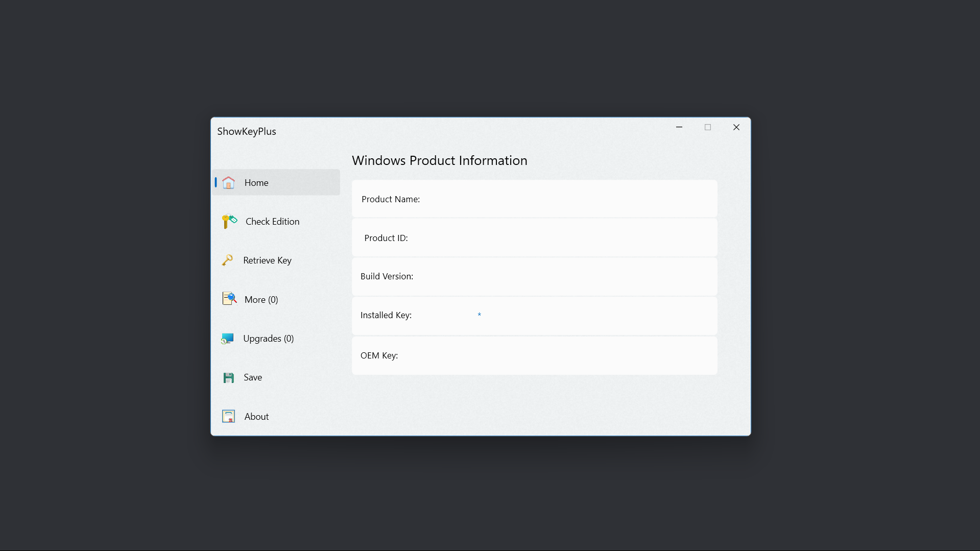
Task: Click the Installed Key: label
Action: click(386, 315)
